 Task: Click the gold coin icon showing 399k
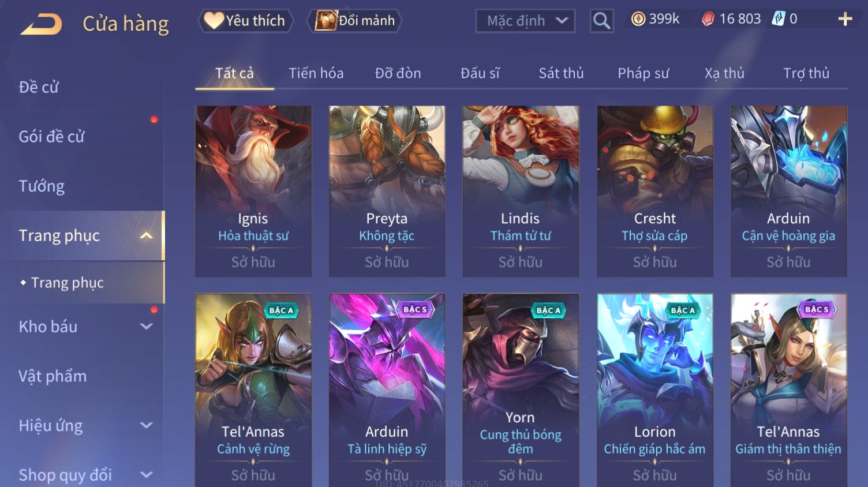pyautogui.click(x=638, y=19)
